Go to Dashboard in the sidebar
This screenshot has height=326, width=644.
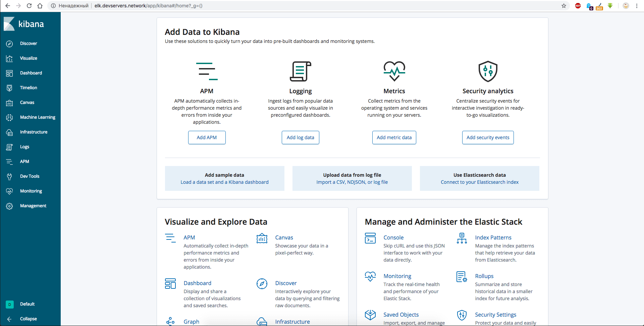click(31, 73)
